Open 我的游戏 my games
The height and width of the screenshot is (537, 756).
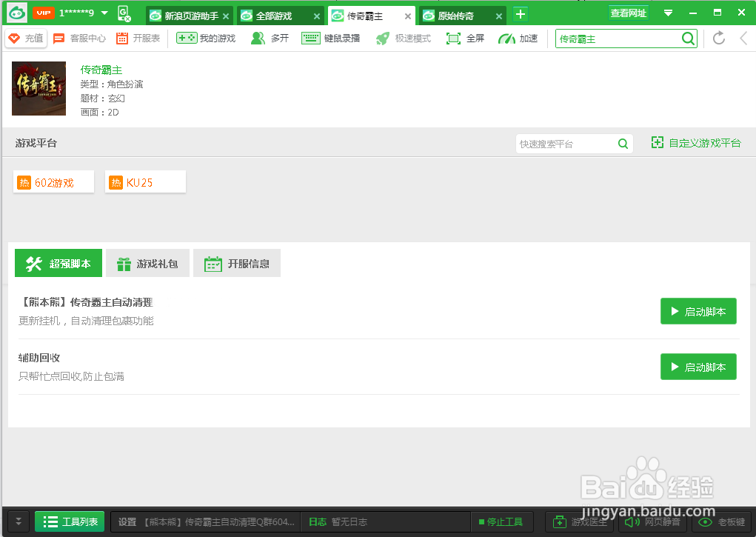206,38
